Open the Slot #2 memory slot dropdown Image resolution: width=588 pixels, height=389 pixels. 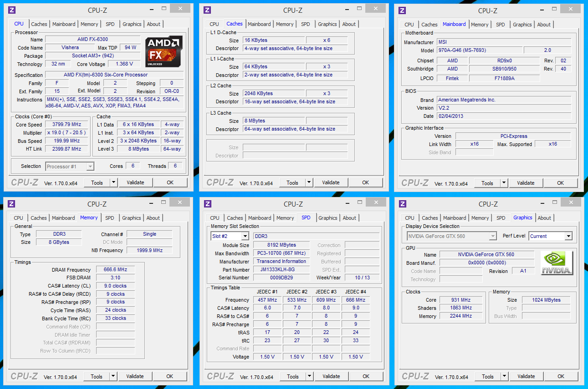(245, 236)
